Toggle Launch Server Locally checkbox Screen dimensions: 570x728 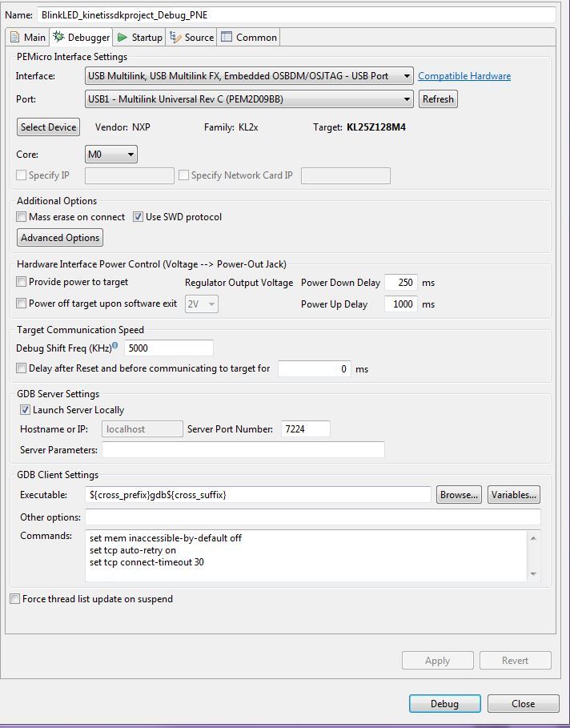coord(25,410)
